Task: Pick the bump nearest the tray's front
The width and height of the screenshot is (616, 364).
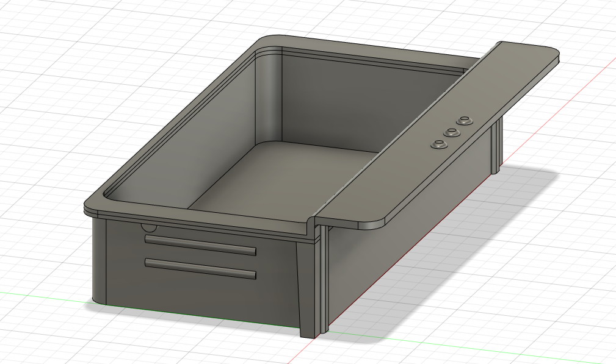Action: (x=439, y=145)
